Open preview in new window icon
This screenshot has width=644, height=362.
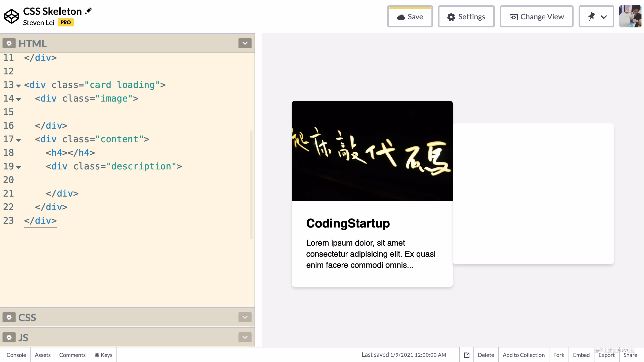tap(467, 355)
